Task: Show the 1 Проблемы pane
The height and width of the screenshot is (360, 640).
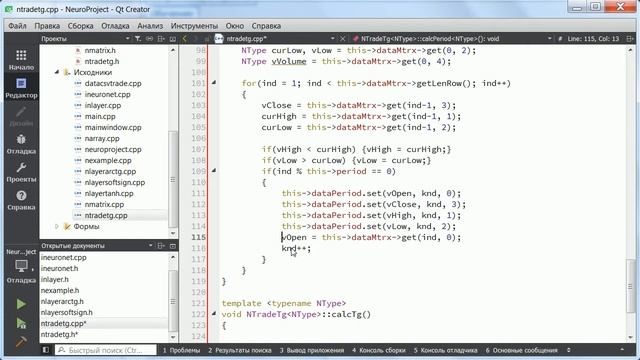Action: [x=181, y=350]
